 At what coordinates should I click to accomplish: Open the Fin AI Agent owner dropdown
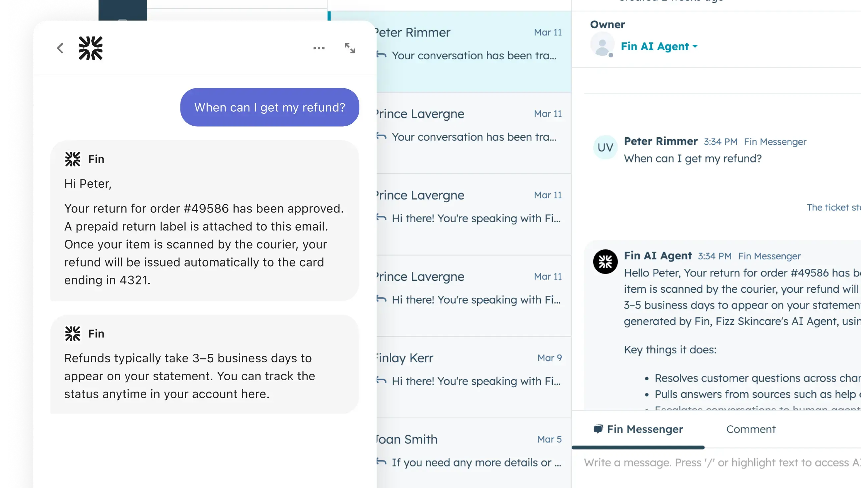pyautogui.click(x=659, y=46)
